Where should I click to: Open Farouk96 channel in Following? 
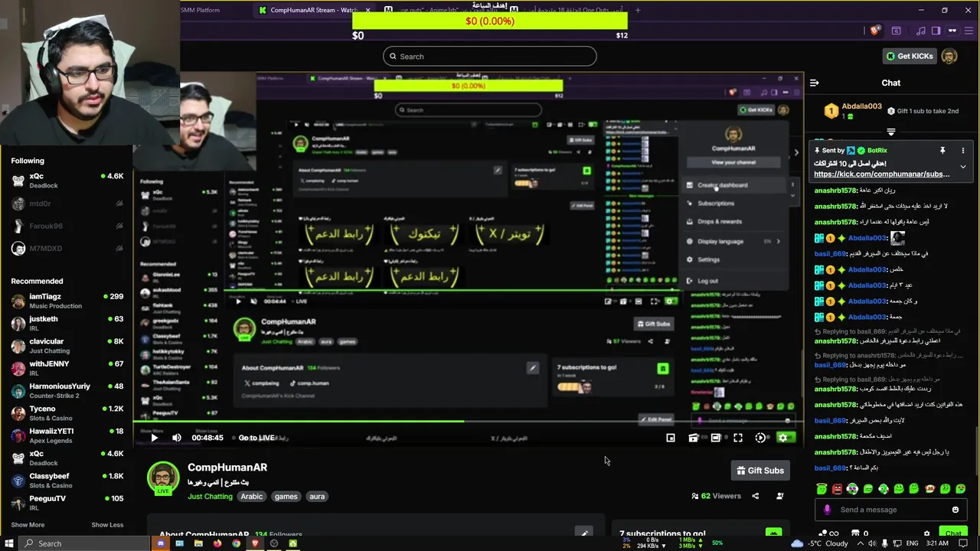(67, 226)
